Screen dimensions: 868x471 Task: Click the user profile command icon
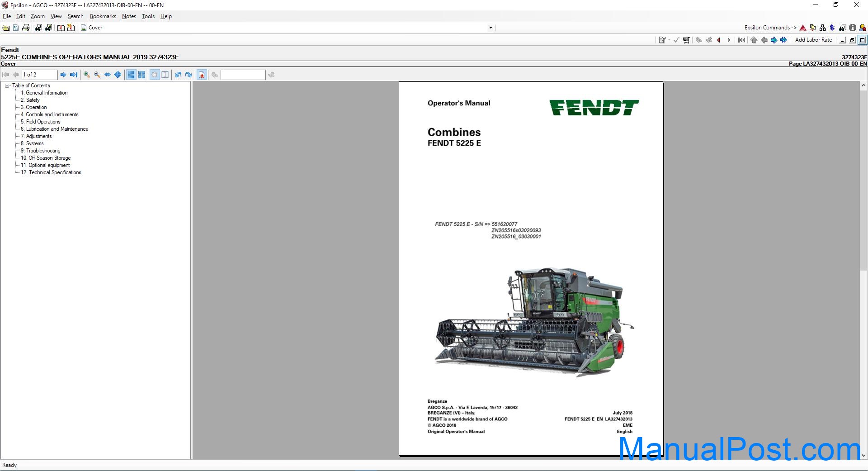[863, 28]
